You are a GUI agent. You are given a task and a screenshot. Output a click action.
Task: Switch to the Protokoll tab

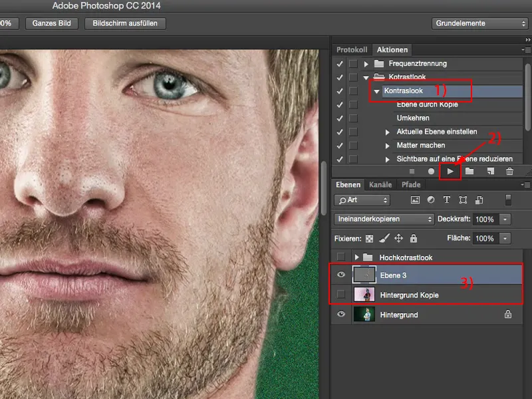click(x=352, y=50)
